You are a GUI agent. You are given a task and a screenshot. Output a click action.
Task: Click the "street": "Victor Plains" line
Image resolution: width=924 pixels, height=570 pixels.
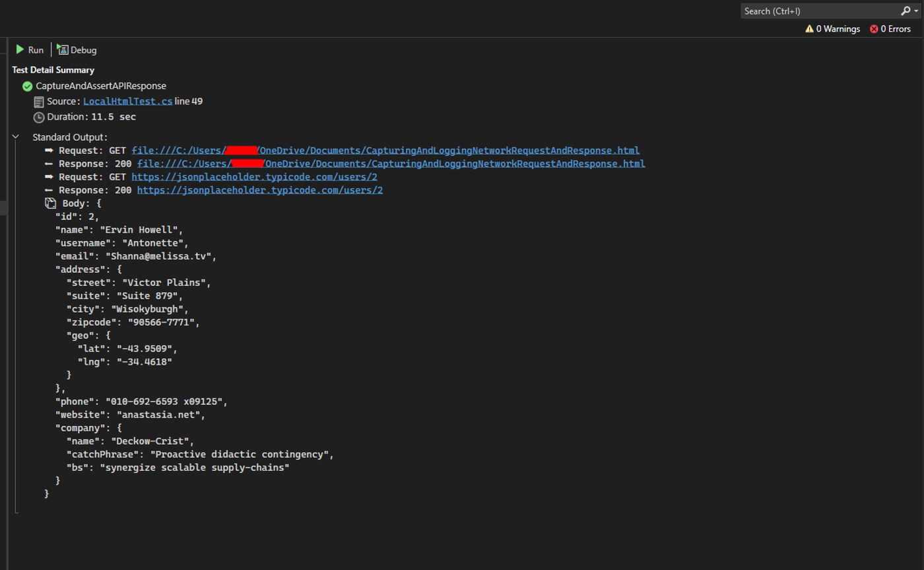pyautogui.click(x=139, y=283)
